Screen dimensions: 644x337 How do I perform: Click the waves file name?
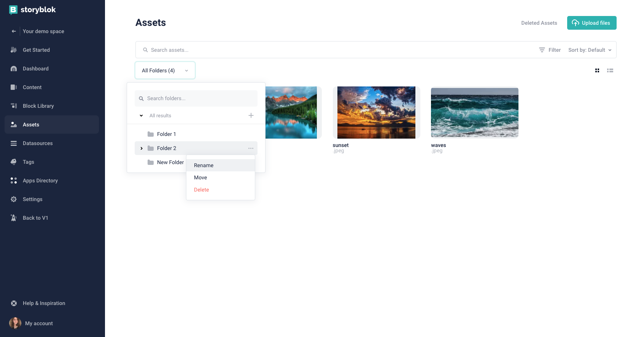(x=439, y=145)
